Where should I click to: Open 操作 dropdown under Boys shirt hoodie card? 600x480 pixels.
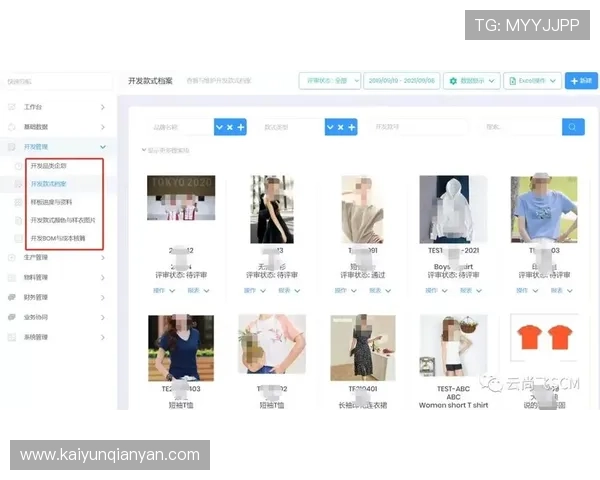click(436, 291)
